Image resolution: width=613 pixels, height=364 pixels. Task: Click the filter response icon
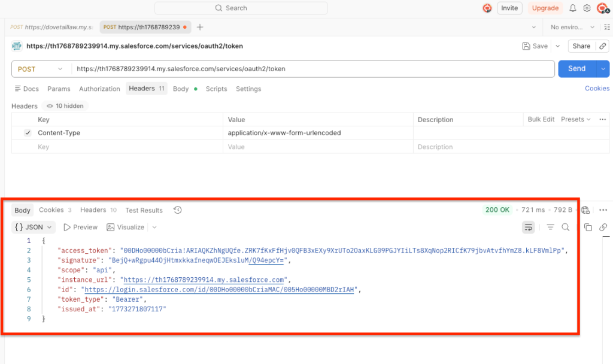tap(550, 227)
